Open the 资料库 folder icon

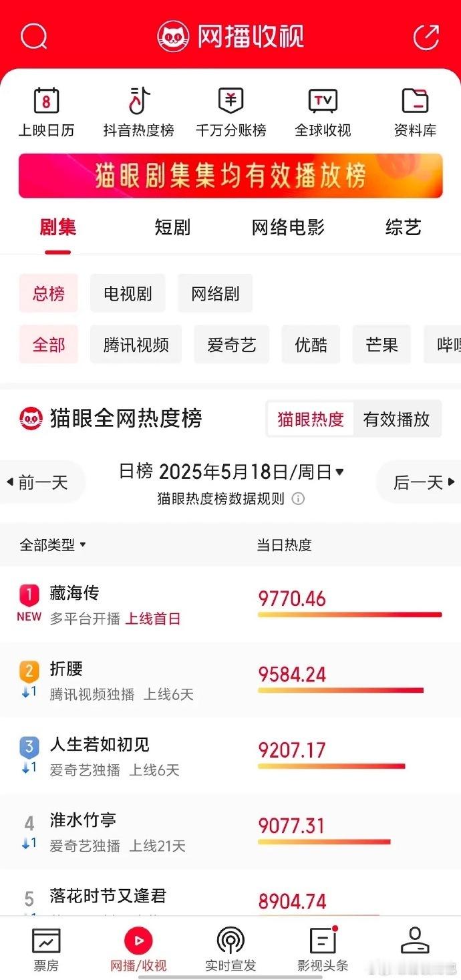[415, 101]
